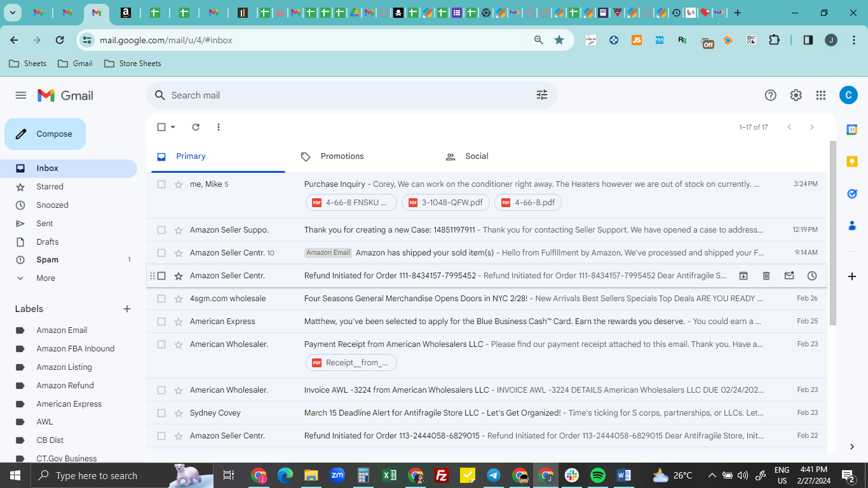
Task: Mark Refund 111-8434157 email as unread
Action: pyautogui.click(x=789, y=276)
